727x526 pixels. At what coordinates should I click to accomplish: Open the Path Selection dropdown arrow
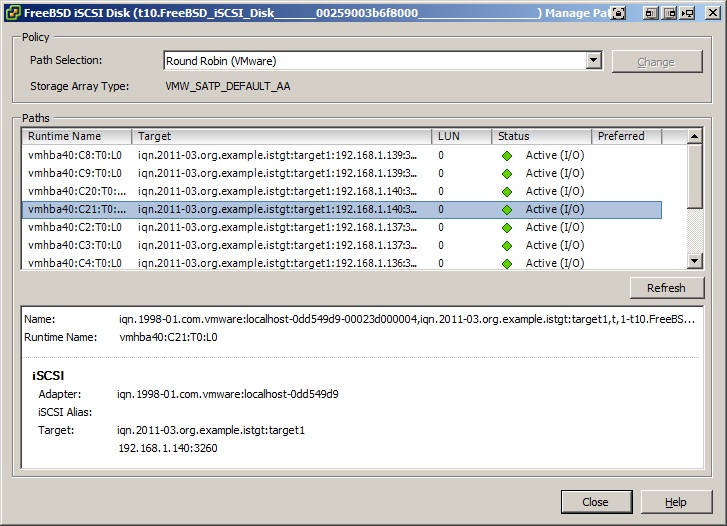coord(593,60)
